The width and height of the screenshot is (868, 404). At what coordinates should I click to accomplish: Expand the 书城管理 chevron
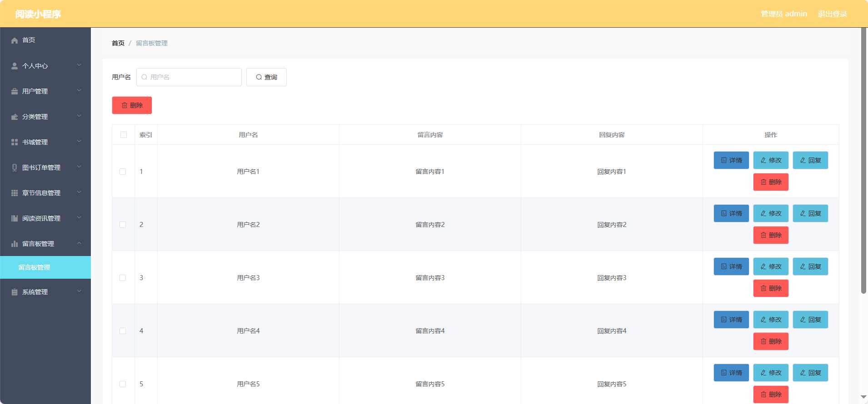[x=79, y=142]
